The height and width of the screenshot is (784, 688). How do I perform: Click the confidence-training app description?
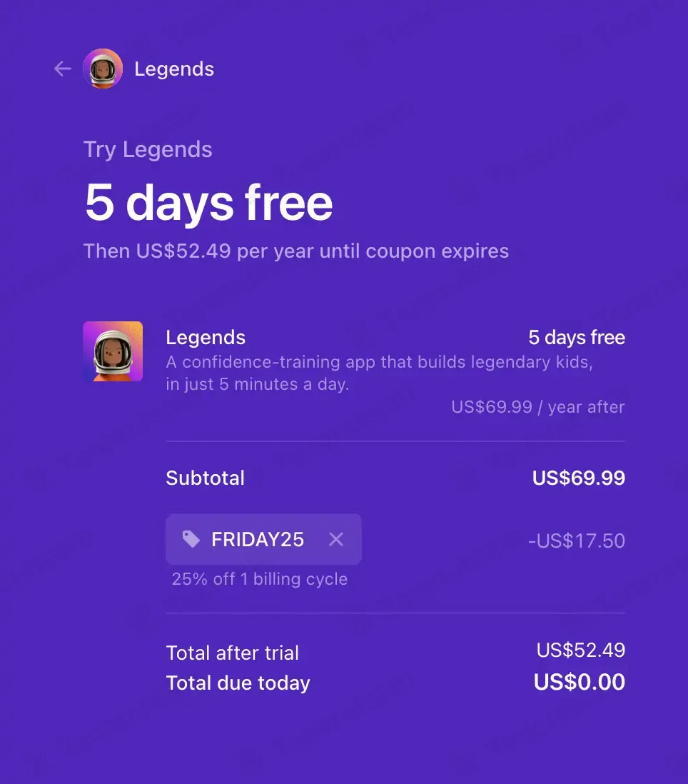379,373
